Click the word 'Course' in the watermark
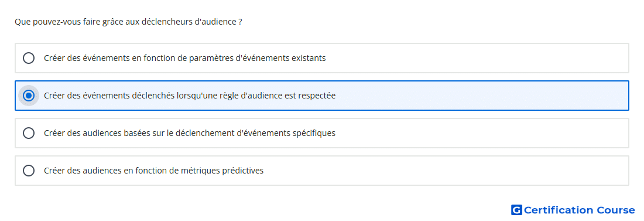This screenshot has width=644, height=221. (x=616, y=210)
